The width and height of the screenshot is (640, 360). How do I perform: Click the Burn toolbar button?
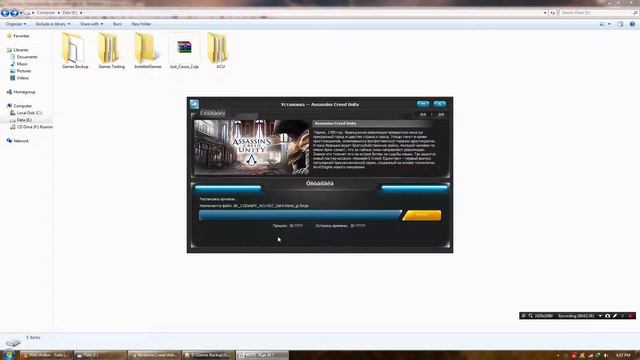[x=117, y=24]
